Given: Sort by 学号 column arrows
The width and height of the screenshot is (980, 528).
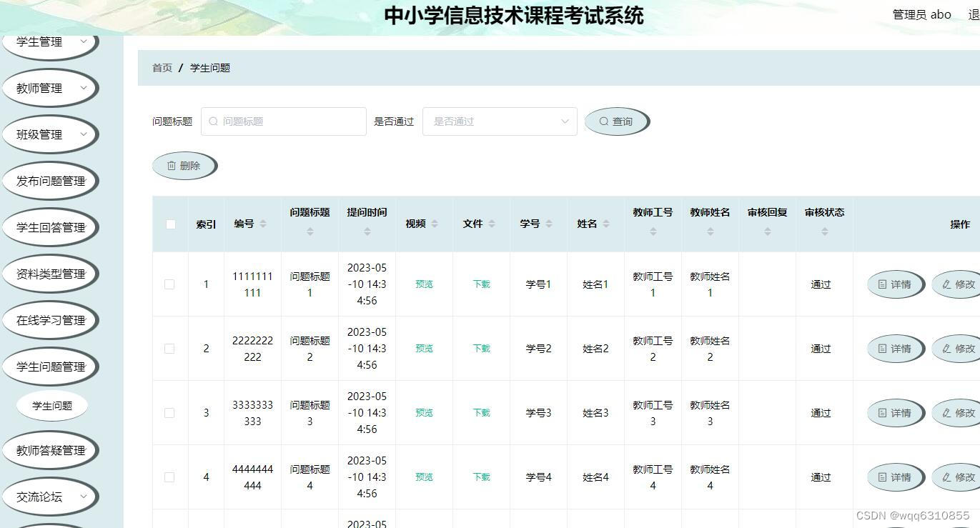Looking at the screenshot, I should click(x=549, y=224).
